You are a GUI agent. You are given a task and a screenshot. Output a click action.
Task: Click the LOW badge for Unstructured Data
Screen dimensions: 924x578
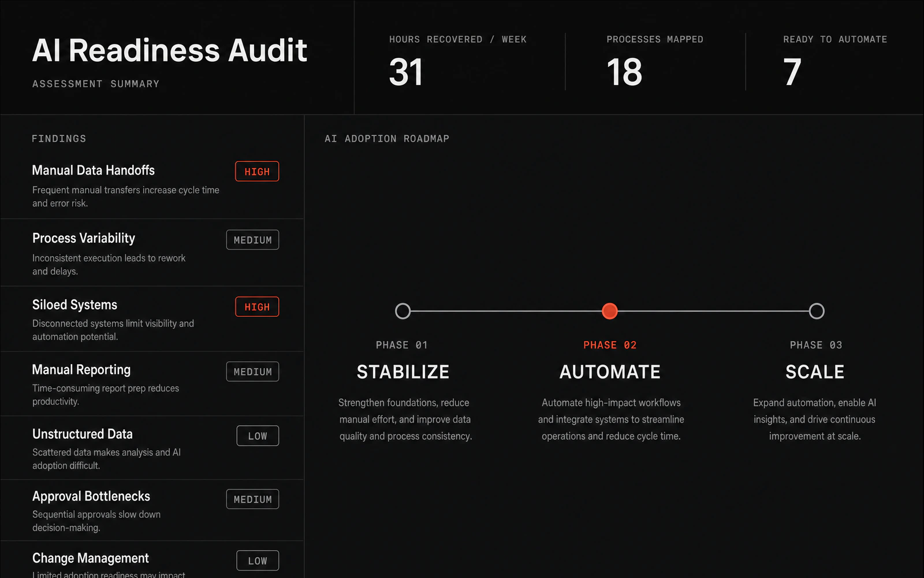click(258, 436)
